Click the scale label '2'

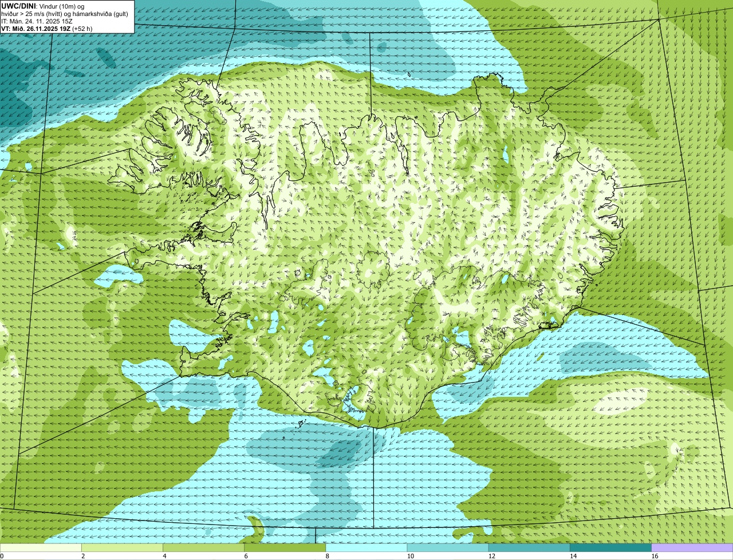click(83, 556)
